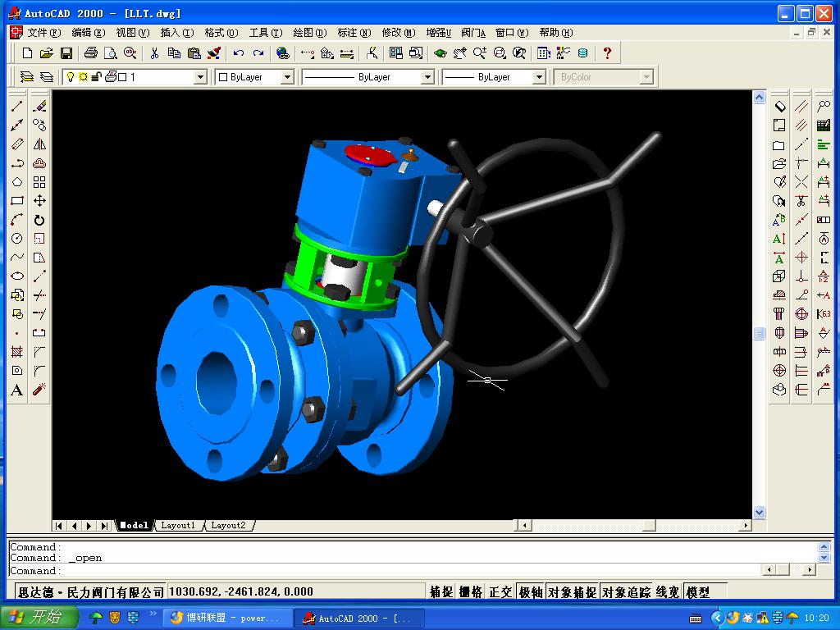Toggle 模型 model space button in status bar
840x630 pixels.
click(x=698, y=591)
